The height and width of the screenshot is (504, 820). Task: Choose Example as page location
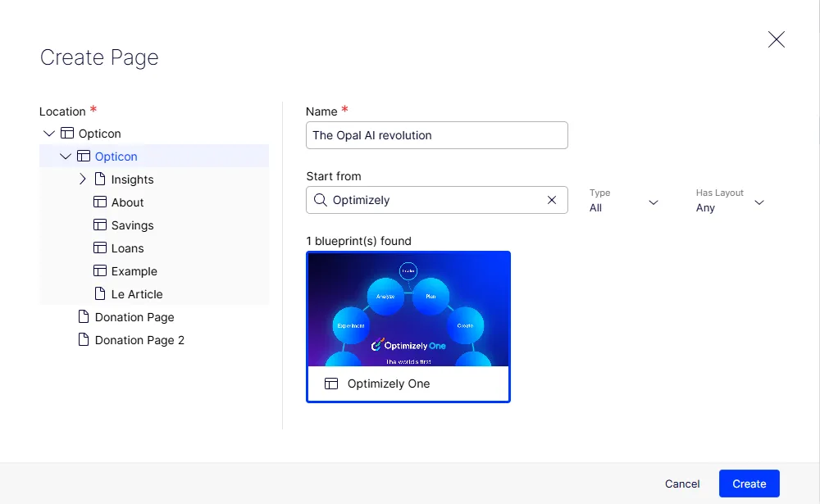[134, 272]
